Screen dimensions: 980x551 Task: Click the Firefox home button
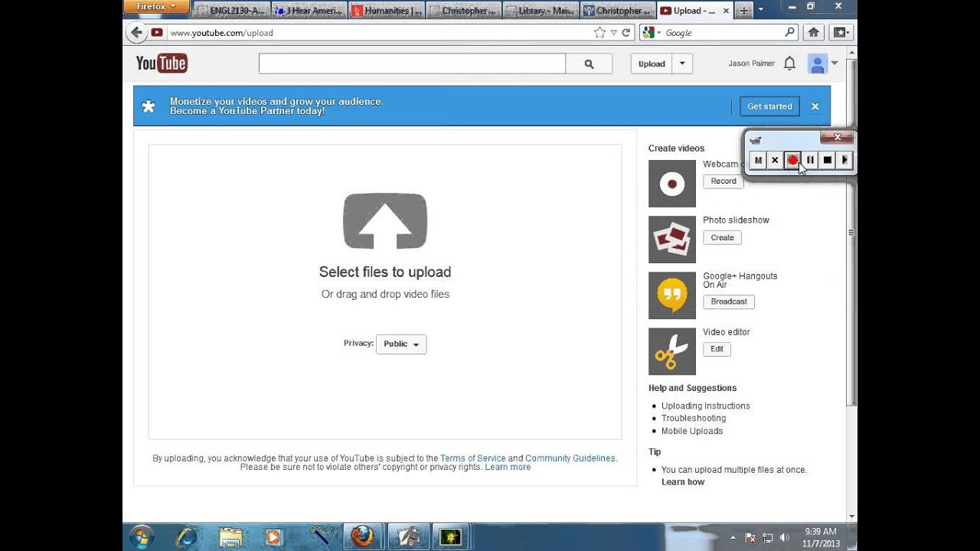point(814,32)
